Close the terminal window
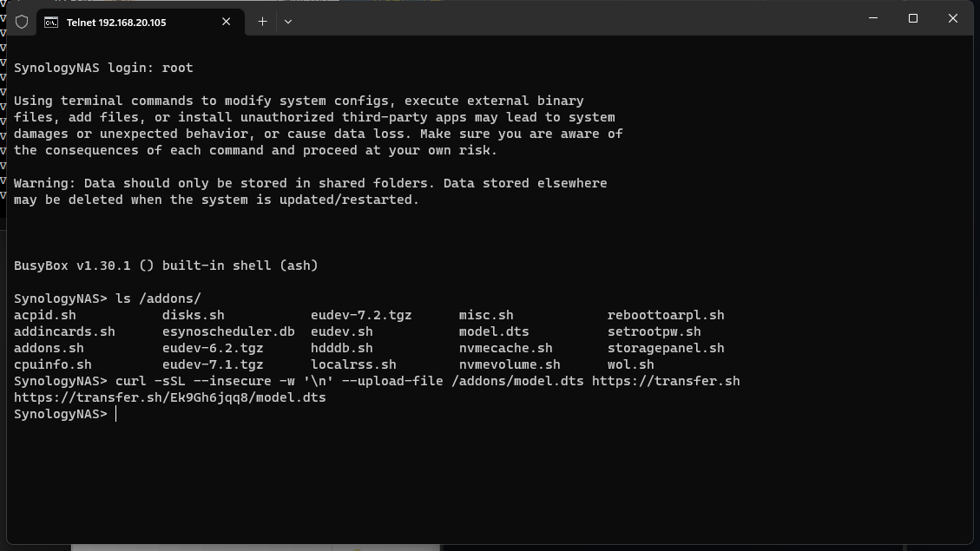This screenshot has width=980, height=551. [x=952, y=18]
